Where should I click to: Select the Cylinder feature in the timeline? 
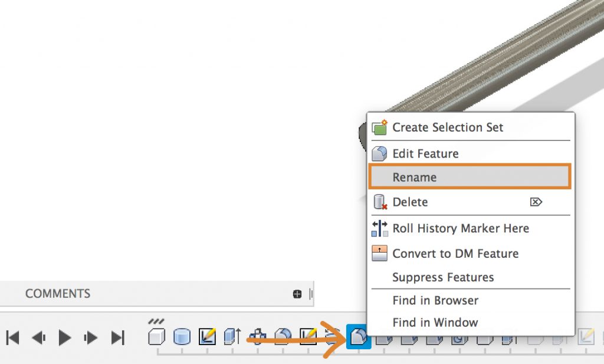(x=180, y=337)
